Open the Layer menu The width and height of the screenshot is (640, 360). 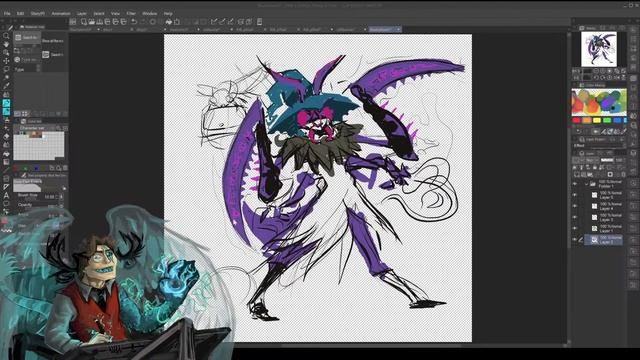pos(82,13)
